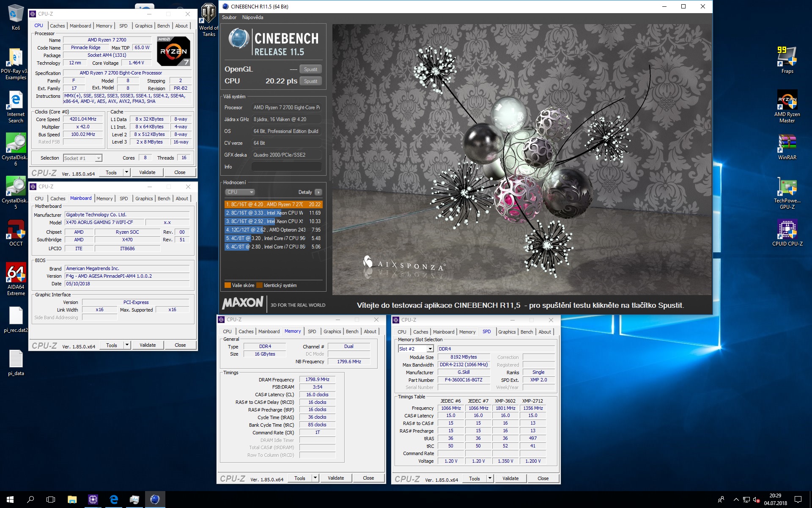Expand Tools dropdown arrow in SPD window
This screenshot has width=812, height=508.
(x=490, y=479)
